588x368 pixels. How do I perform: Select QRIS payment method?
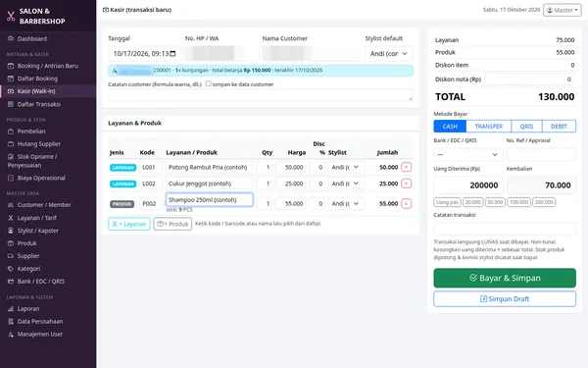pyautogui.click(x=526, y=127)
